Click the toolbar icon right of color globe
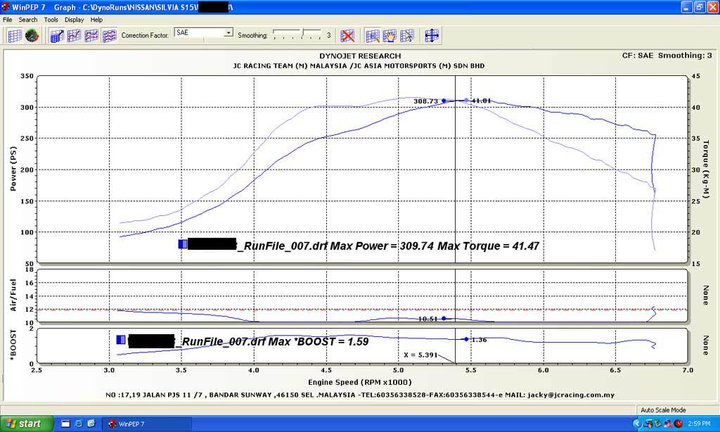 coord(56,35)
